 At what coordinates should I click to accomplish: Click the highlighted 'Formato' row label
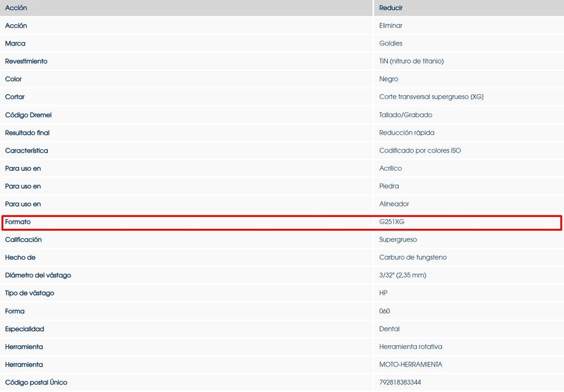pyautogui.click(x=18, y=222)
